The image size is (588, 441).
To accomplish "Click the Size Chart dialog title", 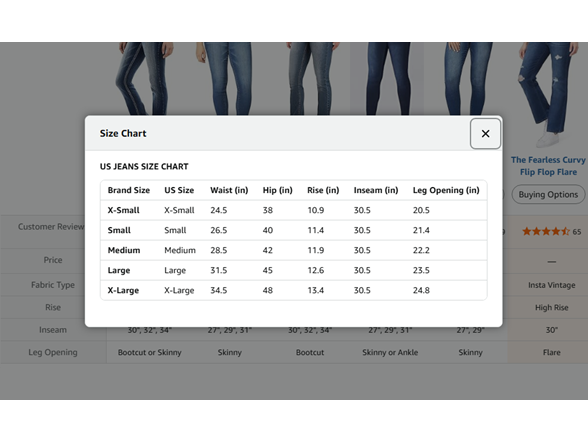I will pos(123,134).
